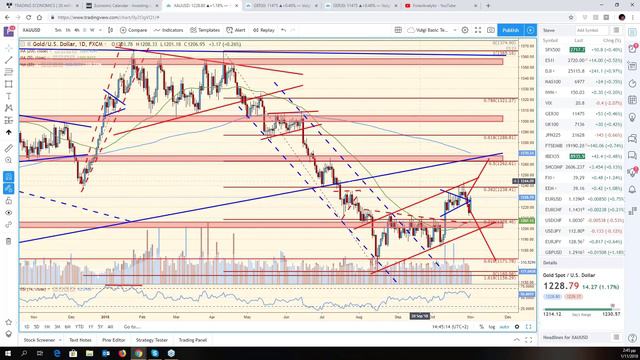Open favorites star in left toolbar
The width and height of the screenshot is (640, 360).
[9, 322]
